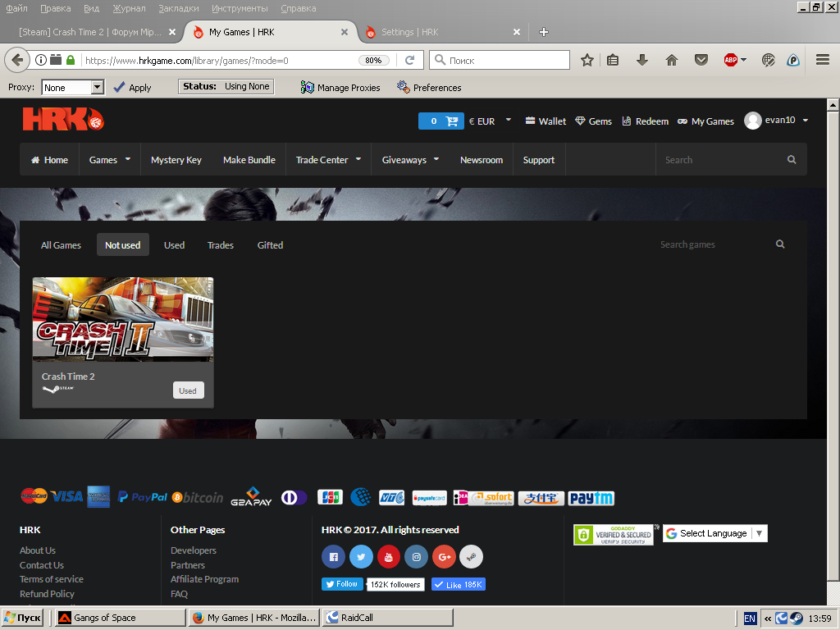Image resolution: width=840 pixels, height=630 pixels.
Task: Open the About Us link
Action: (x=38, y=550)
